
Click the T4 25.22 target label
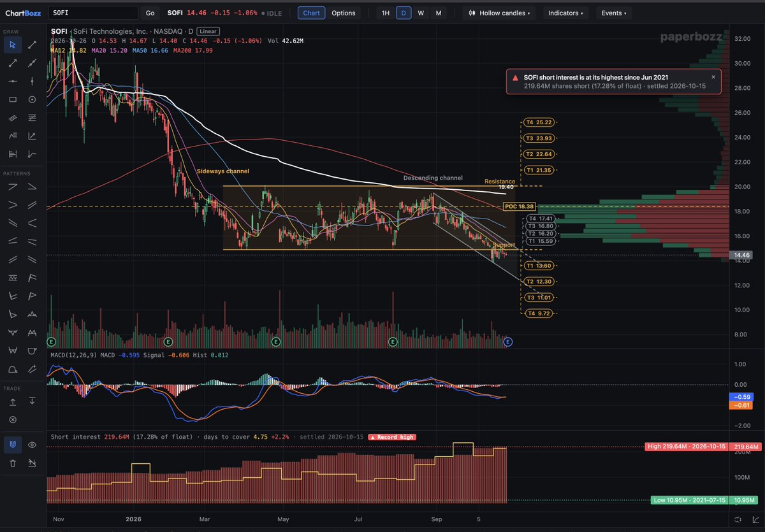click(538, 122)
